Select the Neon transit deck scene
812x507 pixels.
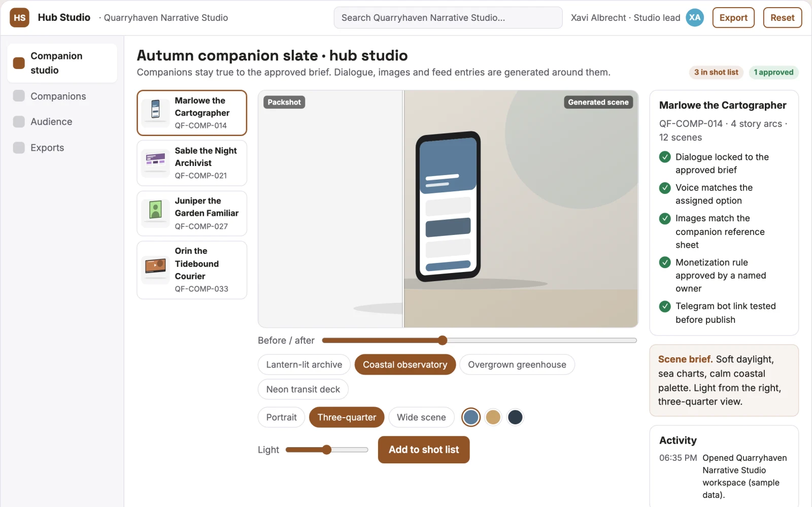pyautogui.click(x=303, y=389)
